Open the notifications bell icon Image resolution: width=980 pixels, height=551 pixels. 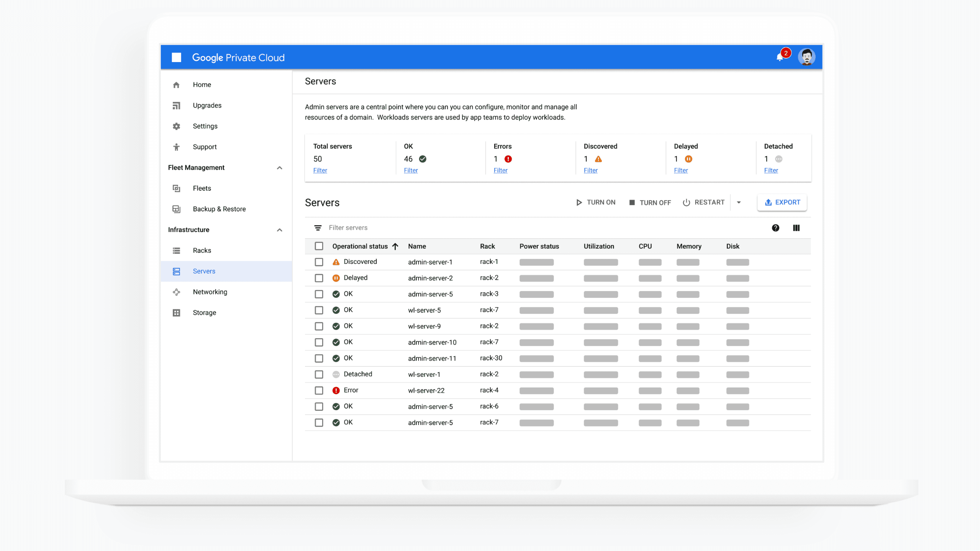click(779, 57)
